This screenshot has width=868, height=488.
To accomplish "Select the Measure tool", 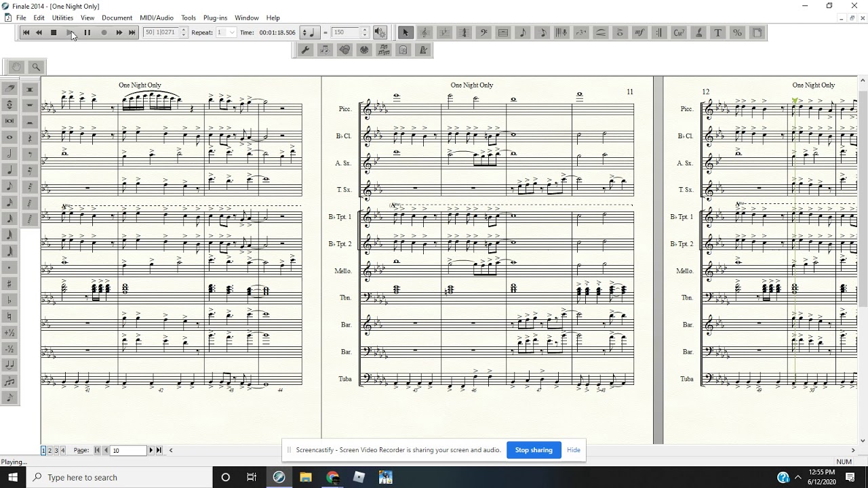I will (503, 33).
